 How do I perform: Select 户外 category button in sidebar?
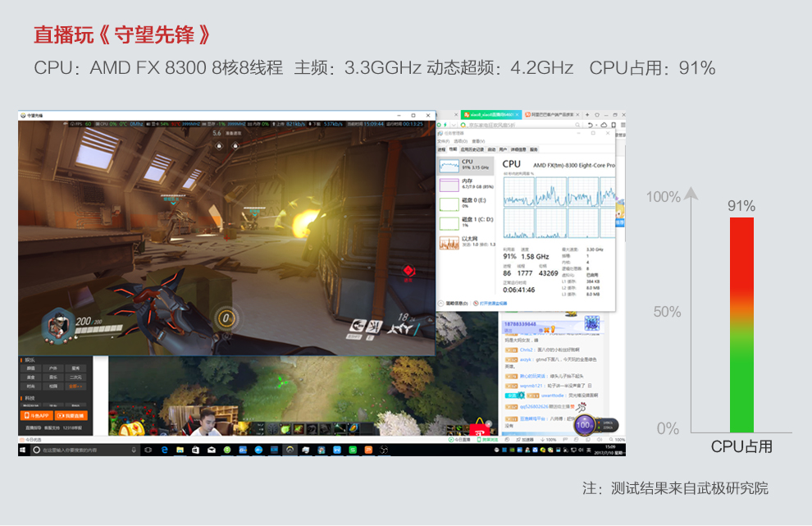(x=53, y=368)
